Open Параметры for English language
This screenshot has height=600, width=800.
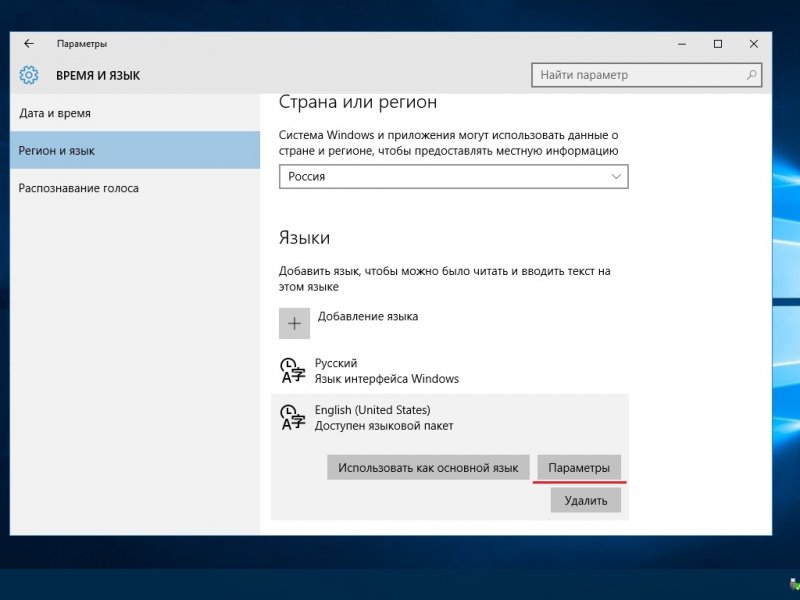(579, 467)
